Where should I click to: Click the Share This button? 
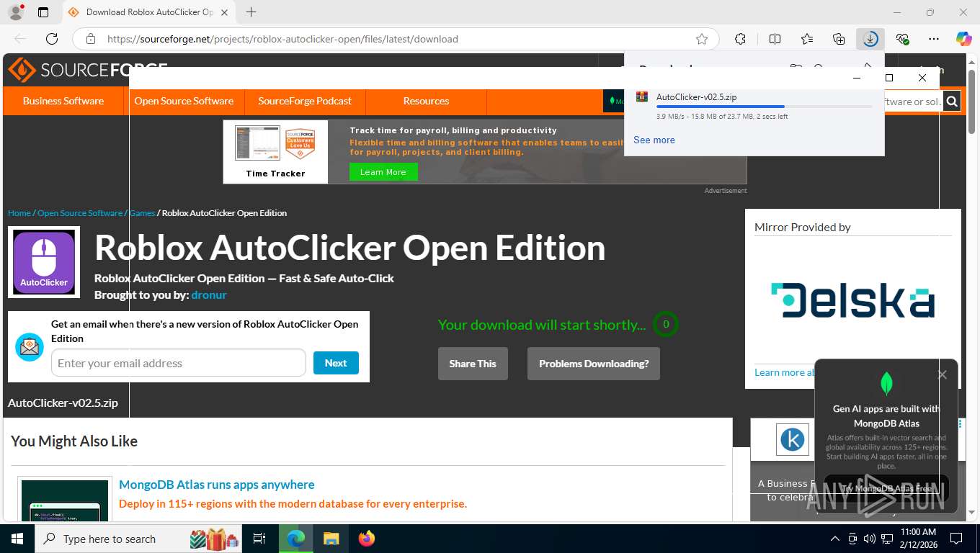[x=473, y=364]
